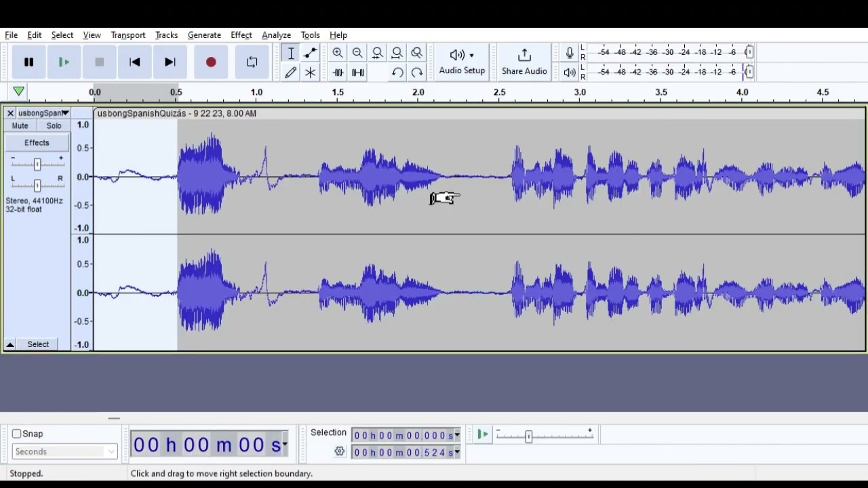Open the selection end format dropdown
The height and width of the screenshot is (488, 868).
tap(457, 452)
